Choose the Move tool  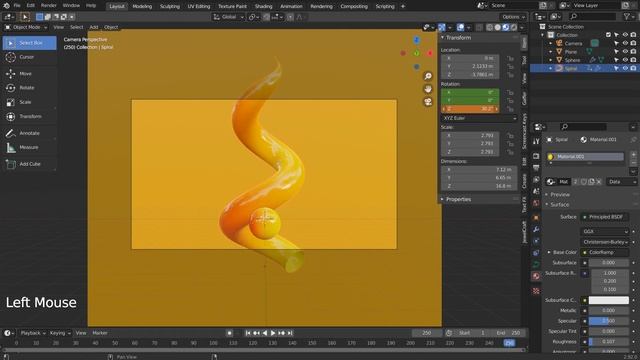pyautogui.click(x=29, y=73)
